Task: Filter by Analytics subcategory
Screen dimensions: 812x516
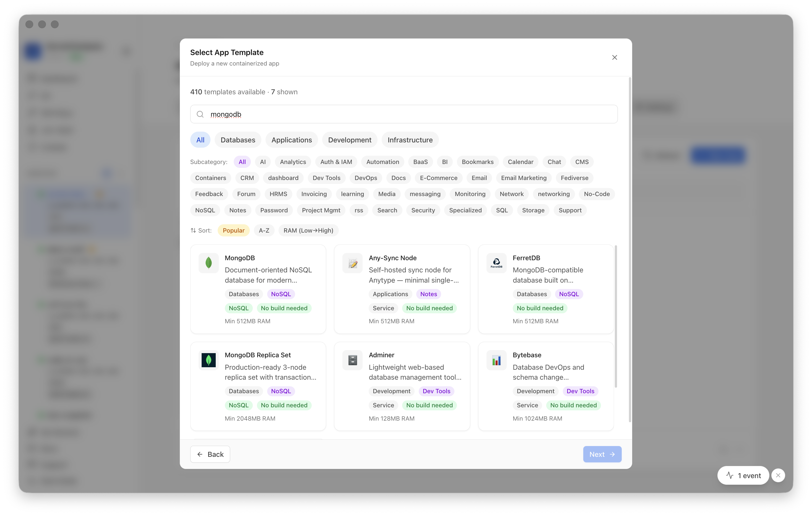Action: pos(293,162)
